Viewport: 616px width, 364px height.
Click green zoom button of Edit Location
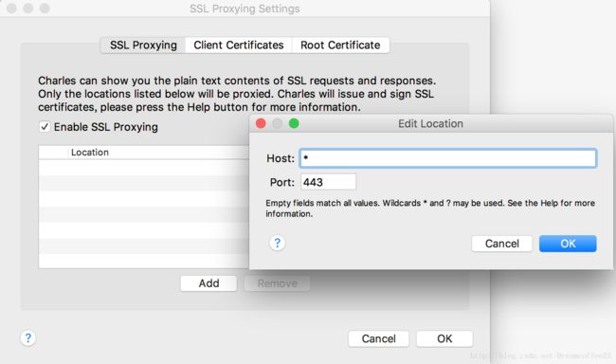pyautogui.click(x=294, y=123)
